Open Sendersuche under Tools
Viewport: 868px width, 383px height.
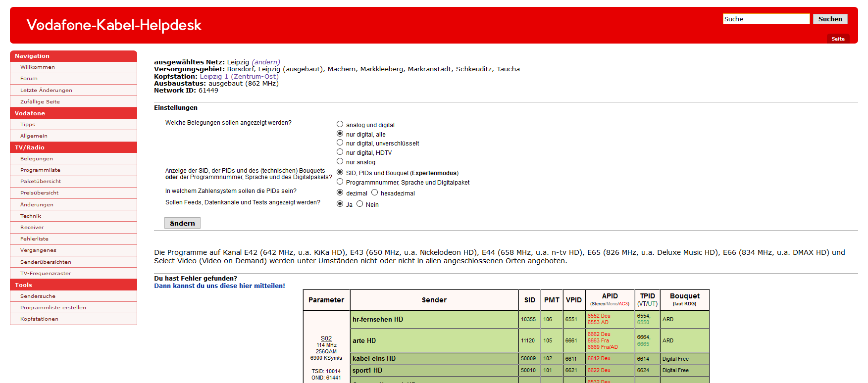(38, 296)
